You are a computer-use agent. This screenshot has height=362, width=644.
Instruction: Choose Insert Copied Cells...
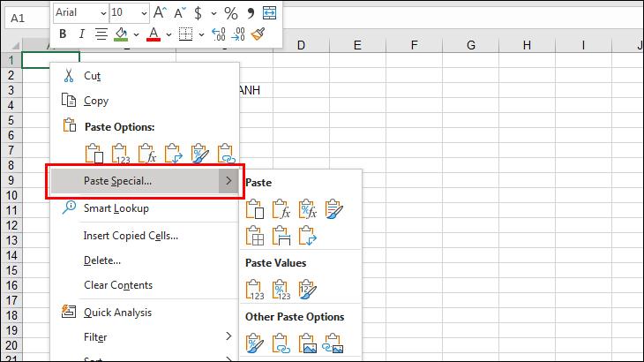point(144,236)
